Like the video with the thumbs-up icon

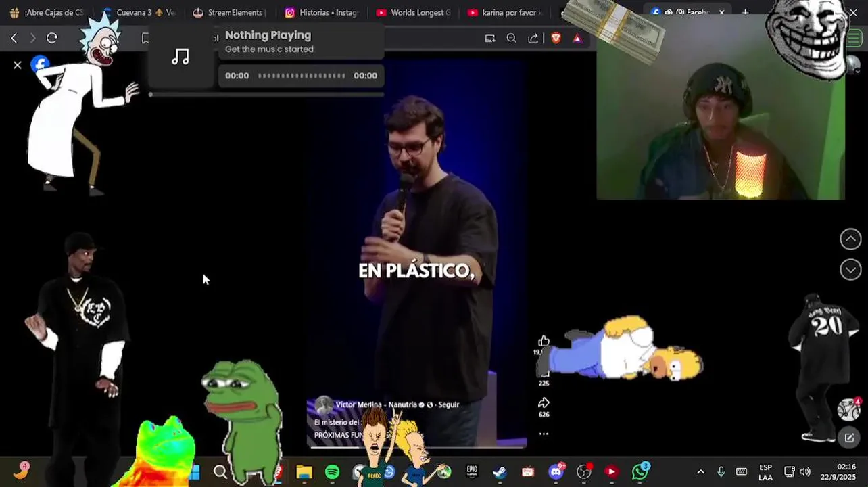tap(544, 341)
